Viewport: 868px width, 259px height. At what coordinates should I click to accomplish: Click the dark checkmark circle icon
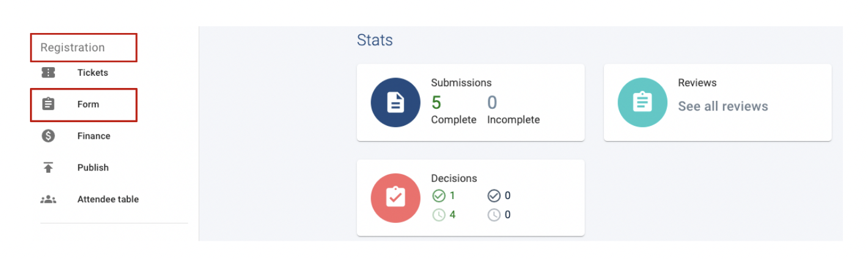click(494, 195)
